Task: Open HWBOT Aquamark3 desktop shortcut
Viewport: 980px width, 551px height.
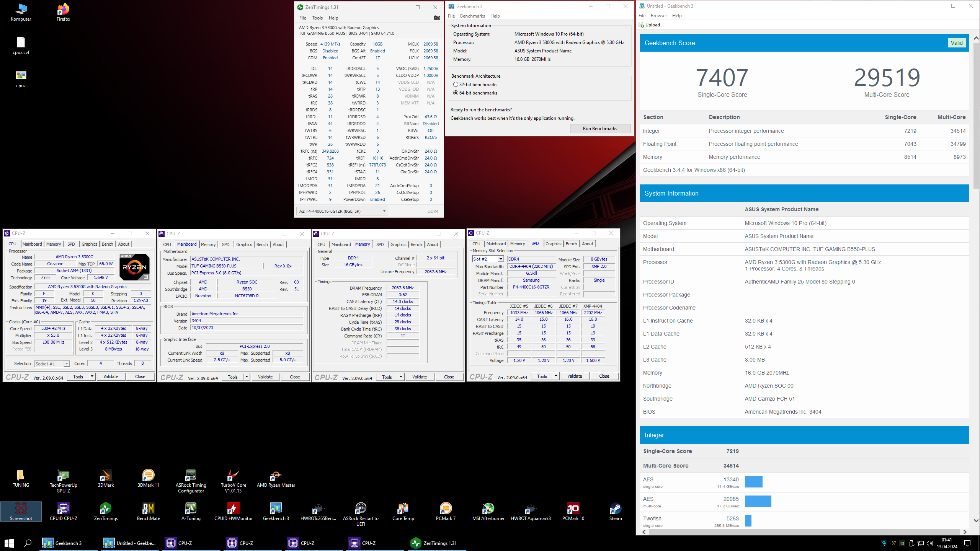Action: point(531,512)
